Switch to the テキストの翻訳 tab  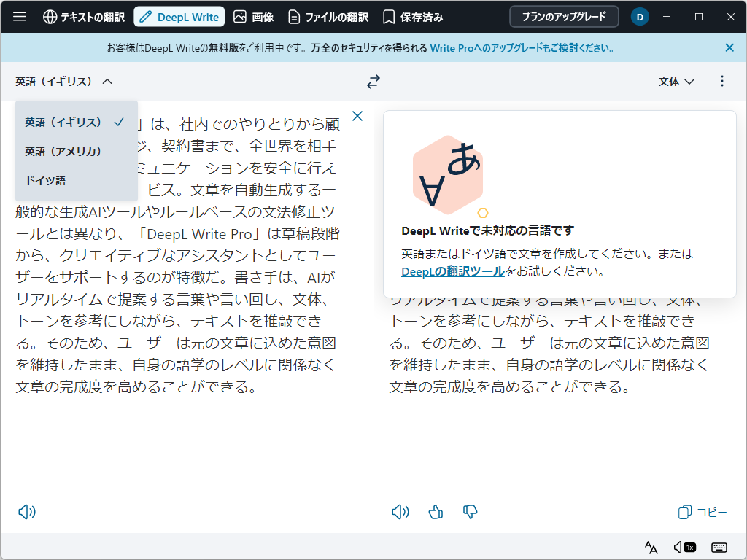pyautogui.click(x=82, y=16)
